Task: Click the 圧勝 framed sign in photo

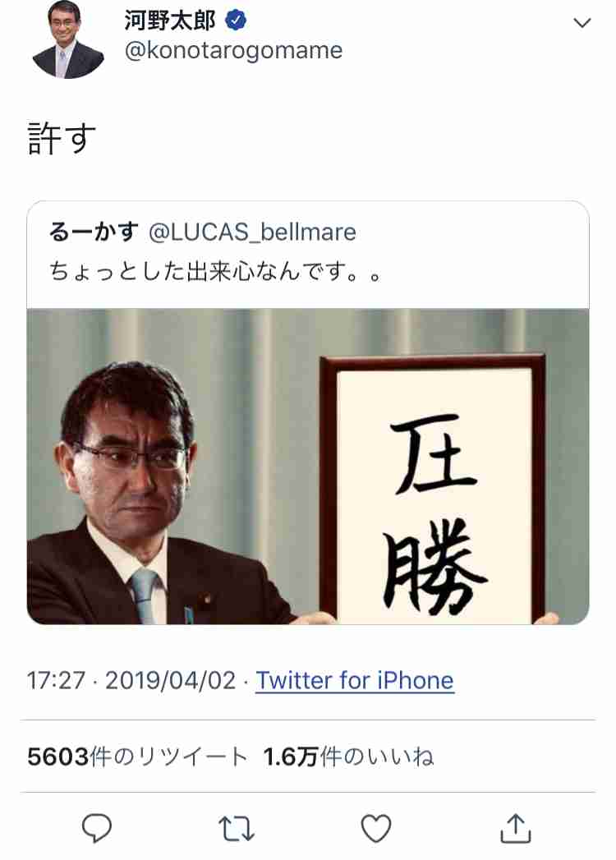Action: [x=434, y=490]
